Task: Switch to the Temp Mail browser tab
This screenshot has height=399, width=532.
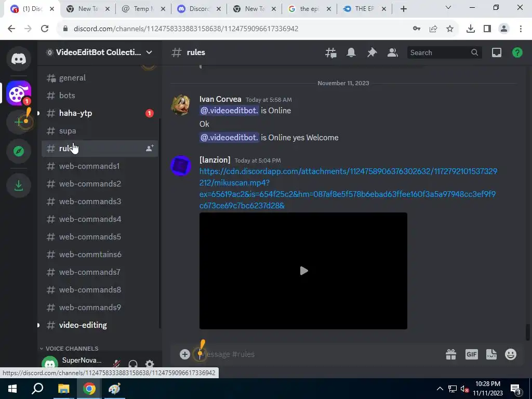Action: (x=143, y=9)
